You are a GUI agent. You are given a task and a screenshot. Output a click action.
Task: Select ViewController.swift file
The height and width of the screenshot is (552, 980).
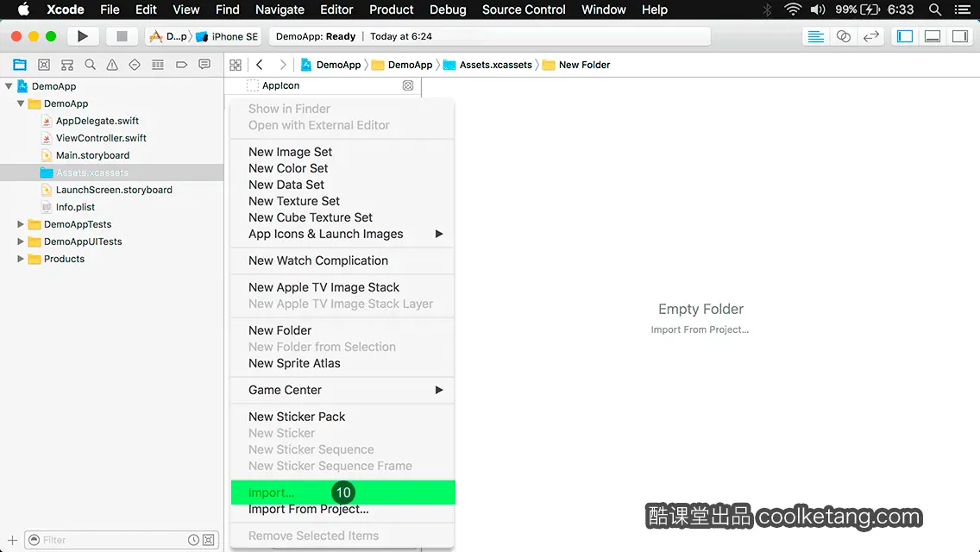101,138
